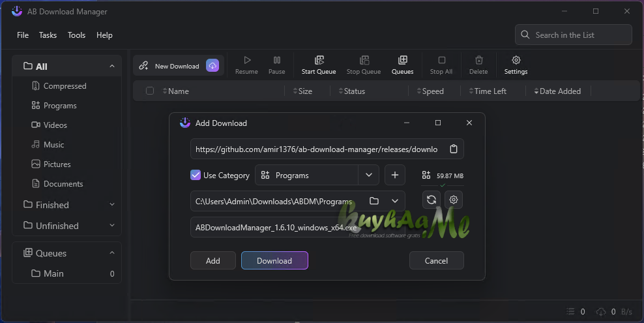Open Settings from the toolbar
The height and width of the screenshot is (323, 644).
click(x=516, y=65)
